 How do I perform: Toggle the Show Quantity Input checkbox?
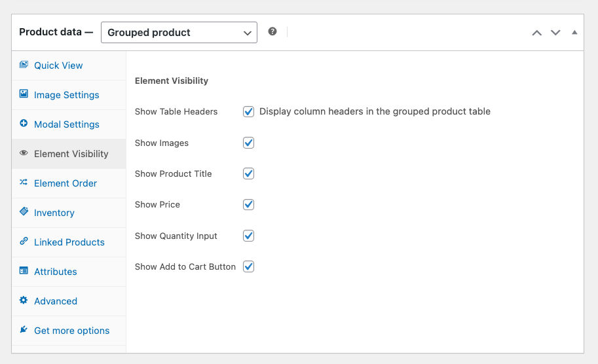[x=248, y=236]
